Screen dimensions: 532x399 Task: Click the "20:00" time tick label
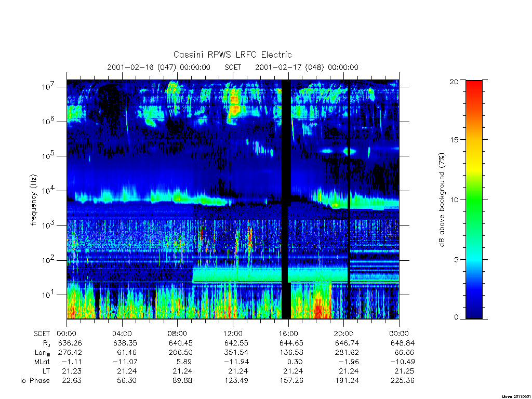tap(344, 334)
